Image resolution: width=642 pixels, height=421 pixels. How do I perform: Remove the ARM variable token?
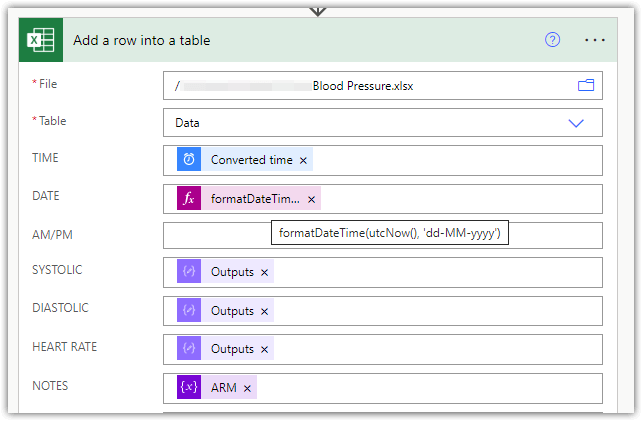247,389
